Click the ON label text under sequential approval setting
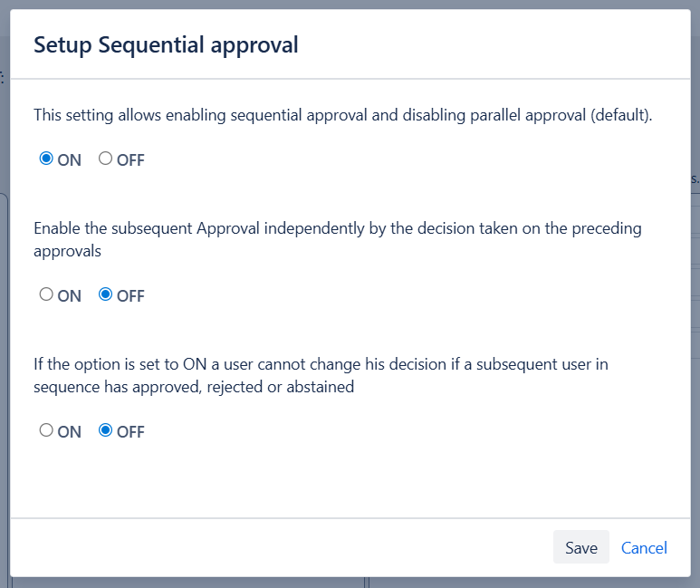Viewport: 700px width, 588px height. [70, 160]
